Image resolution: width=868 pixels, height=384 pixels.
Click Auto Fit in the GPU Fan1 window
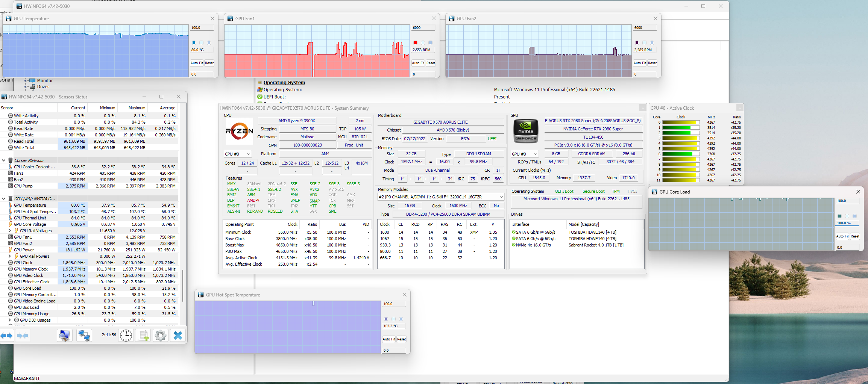(x=417, y=63)
